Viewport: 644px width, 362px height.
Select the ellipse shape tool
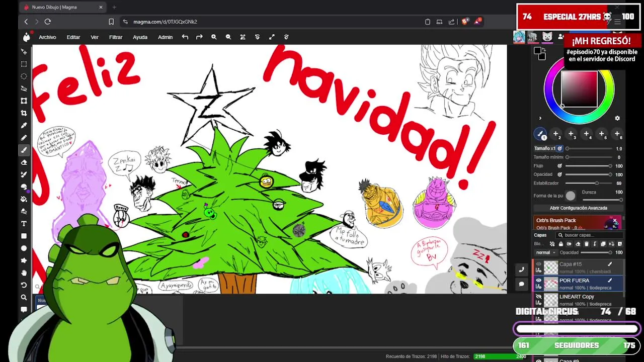24,248
